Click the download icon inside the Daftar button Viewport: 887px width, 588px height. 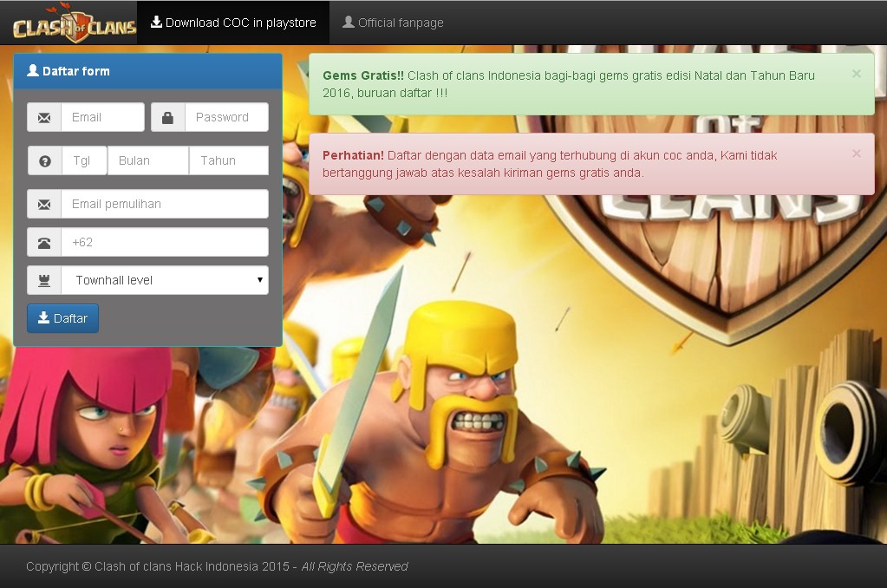point(42,318)
